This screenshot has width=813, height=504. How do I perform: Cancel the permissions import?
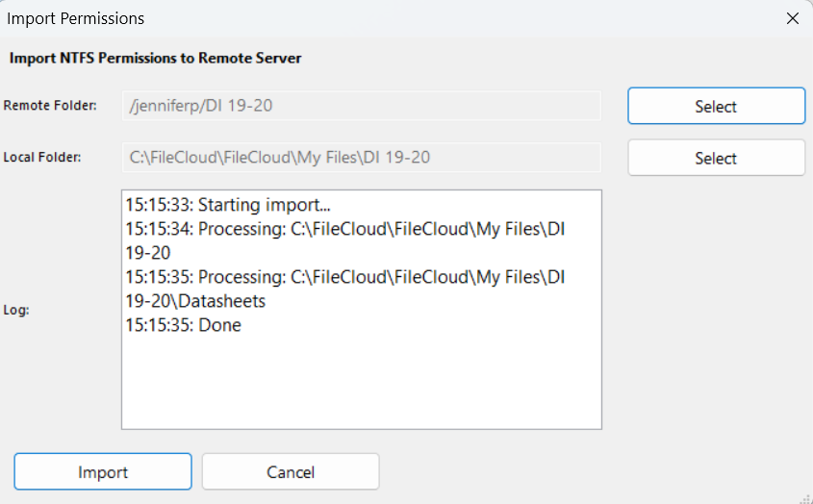pos(290,472)
